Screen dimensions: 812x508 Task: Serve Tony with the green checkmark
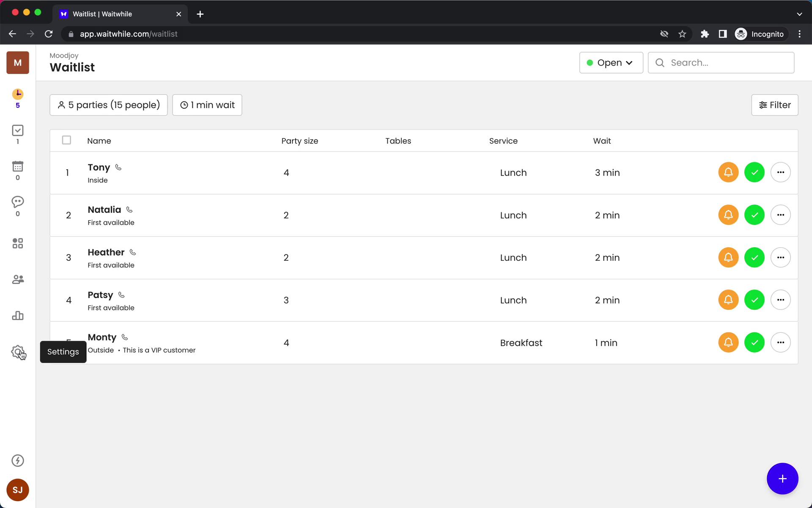[754, 172]
